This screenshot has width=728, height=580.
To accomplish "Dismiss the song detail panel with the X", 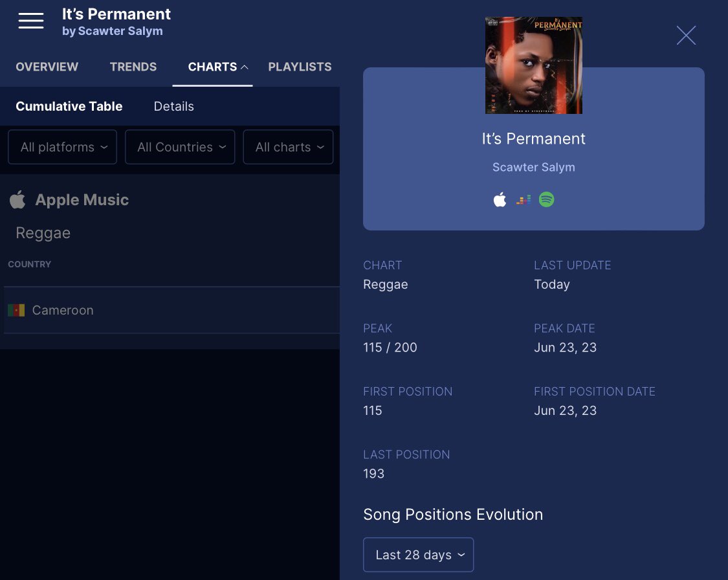I will 686,36.
